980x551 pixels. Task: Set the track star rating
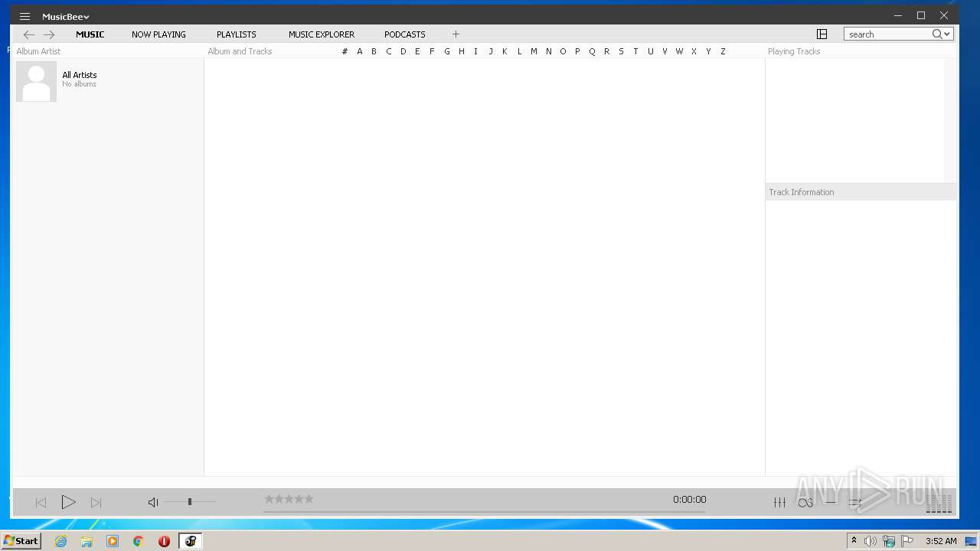(289, 499)
